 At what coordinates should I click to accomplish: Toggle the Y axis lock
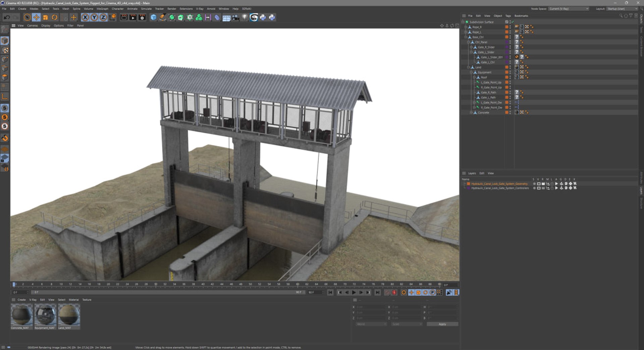[94, 17]
